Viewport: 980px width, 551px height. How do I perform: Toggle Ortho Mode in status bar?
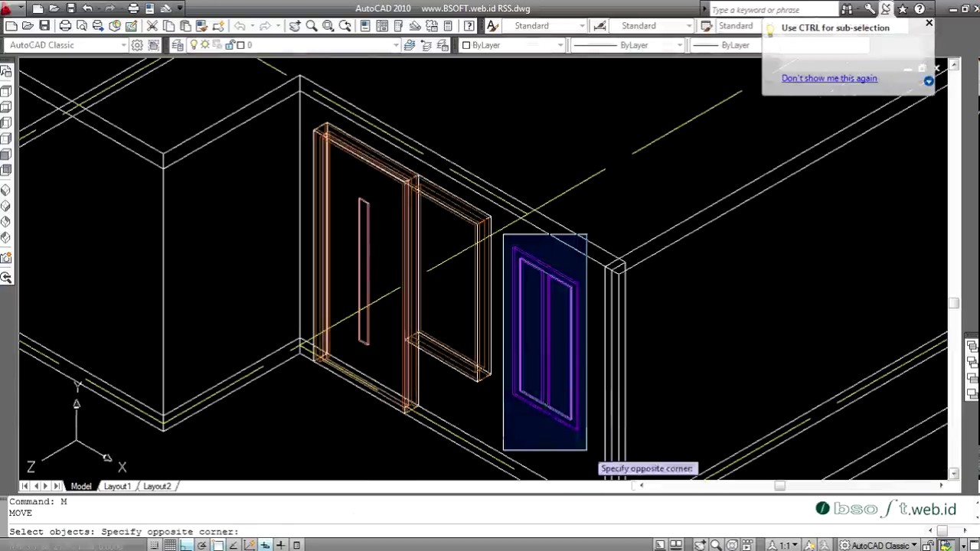[x=186, y=545]
